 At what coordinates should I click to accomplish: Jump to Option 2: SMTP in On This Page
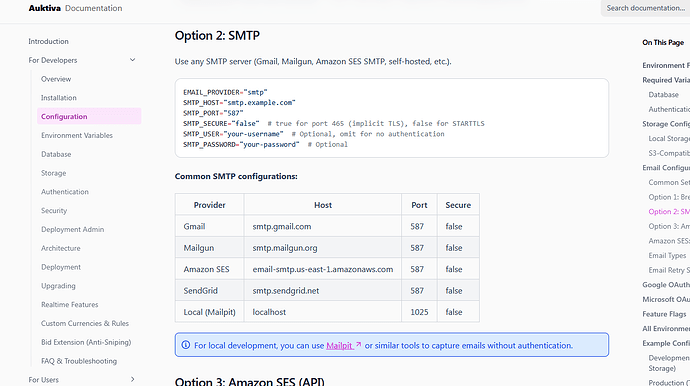669,212
